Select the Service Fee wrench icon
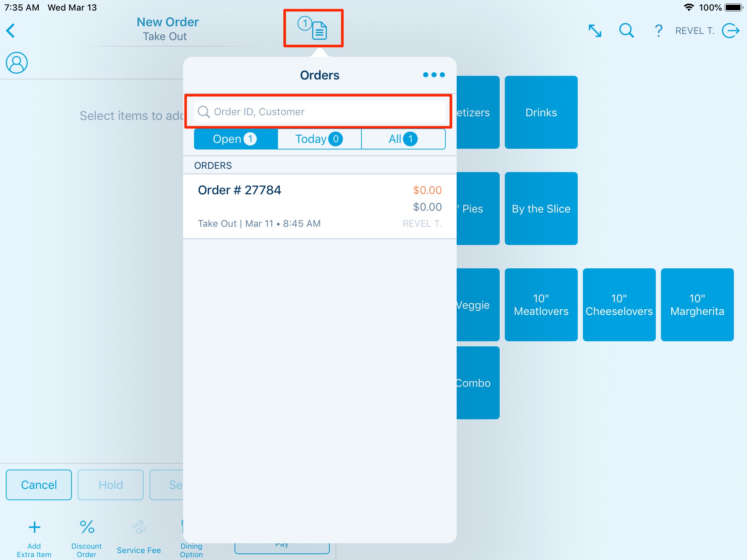 [x=139, y=527]
